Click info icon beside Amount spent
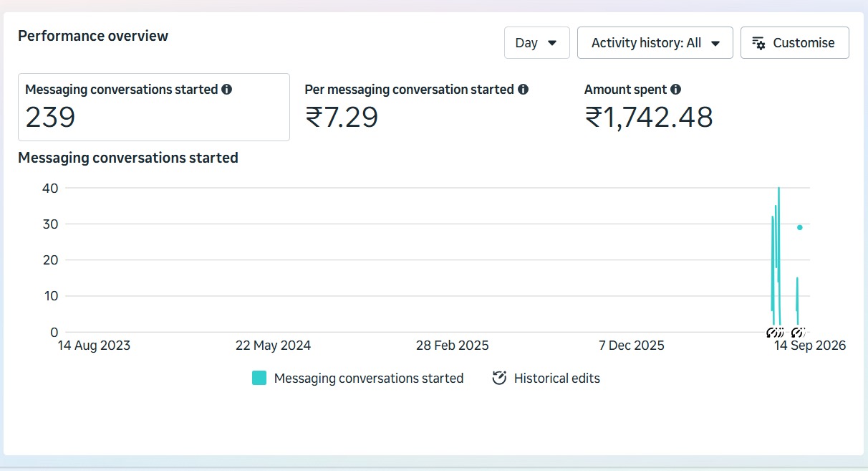The width and height of the screenshot is (868, 471). click(x=675, y=90)
